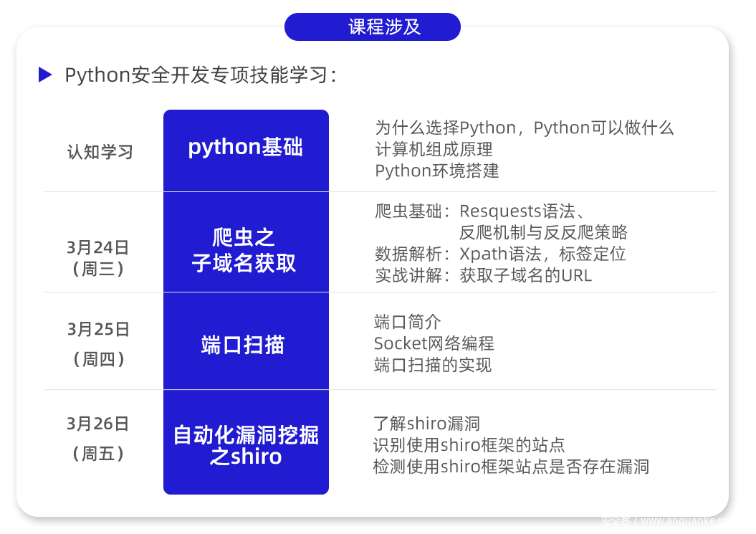Click the 了解shiro漏洞 text line
The image size is (756, 534).
(426, 423)
